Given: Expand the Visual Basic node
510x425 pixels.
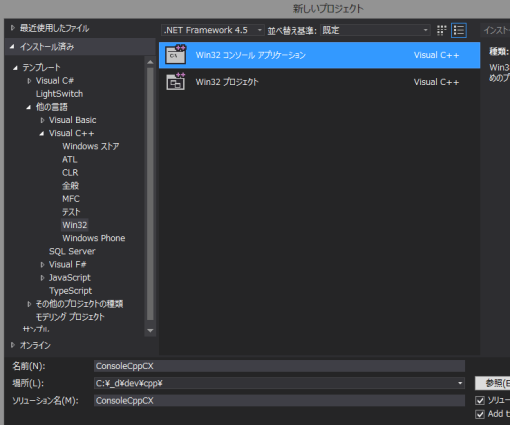Looking at the screenshot, I should click(42, 120).
